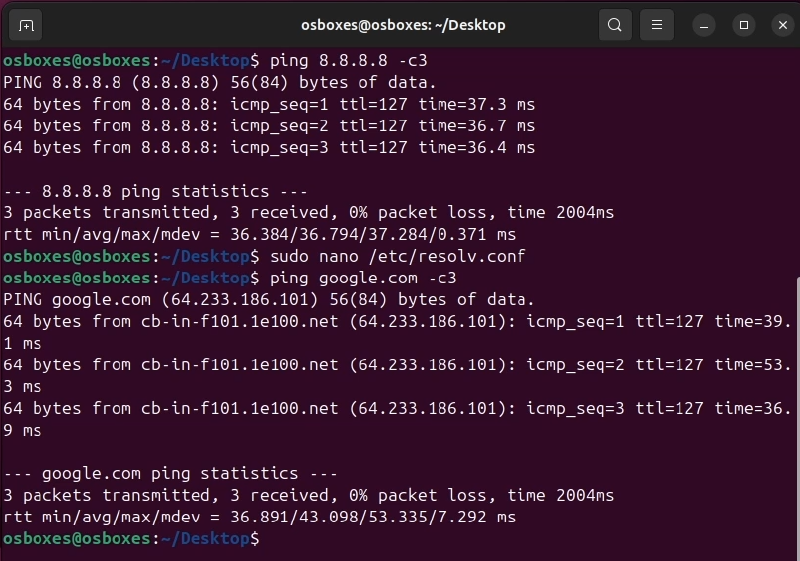
Task: Click the 'sudo nano /etc/resolv.conf' command
Action: pos(397,257)
